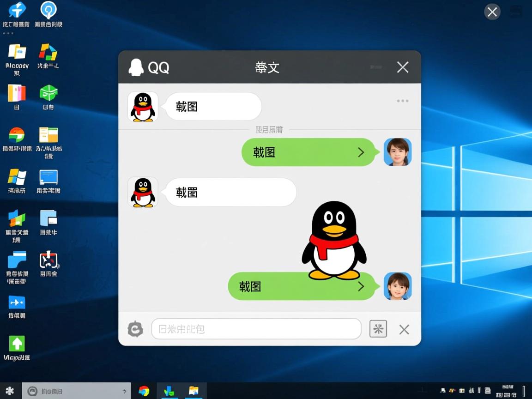This screenshot has width=532, height=399.
Task: Click the QQ penguin logo in the title bar
Action: 135,67
